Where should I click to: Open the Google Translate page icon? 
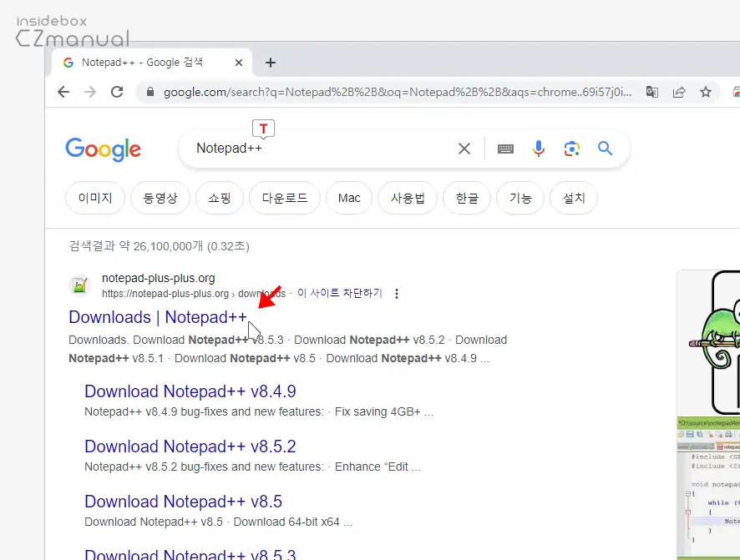coord(652,92)
